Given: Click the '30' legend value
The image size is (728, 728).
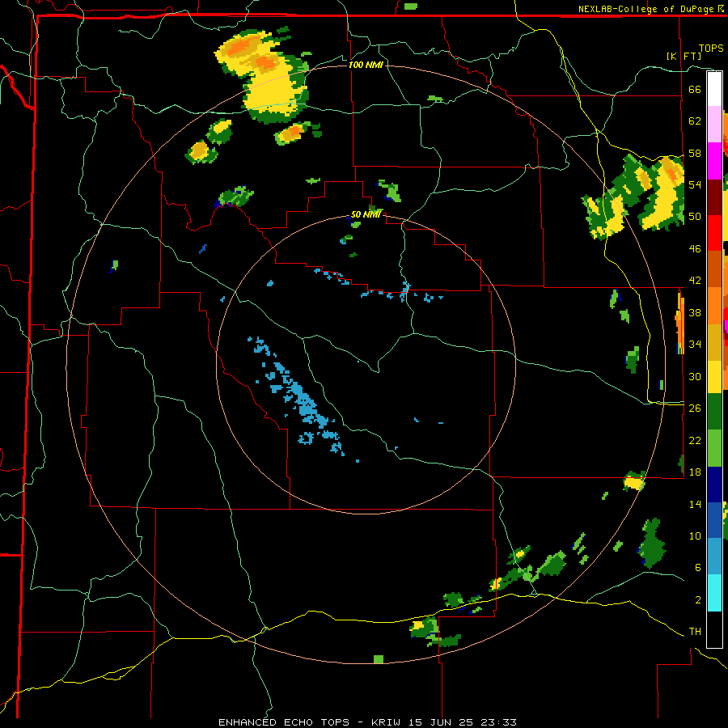Looking at the screenshot, I should [x=695, y=376].
